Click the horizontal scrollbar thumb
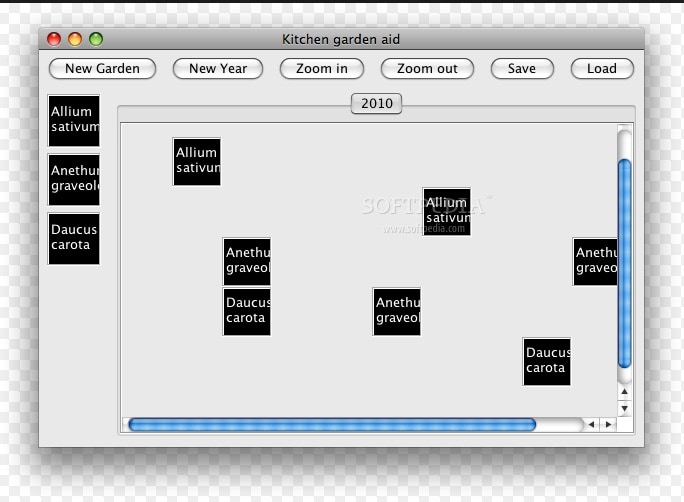The image size is (684, 502). pyautogui.click(x=332, y=425)
